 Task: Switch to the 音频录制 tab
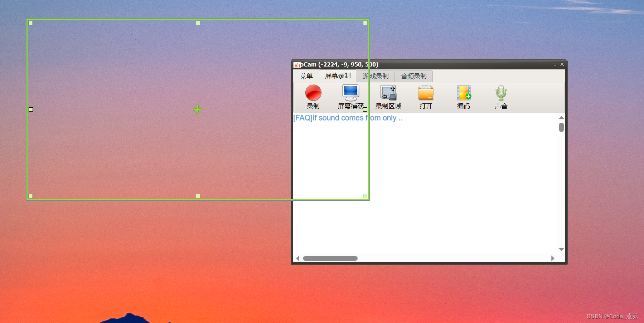[414, 76]
